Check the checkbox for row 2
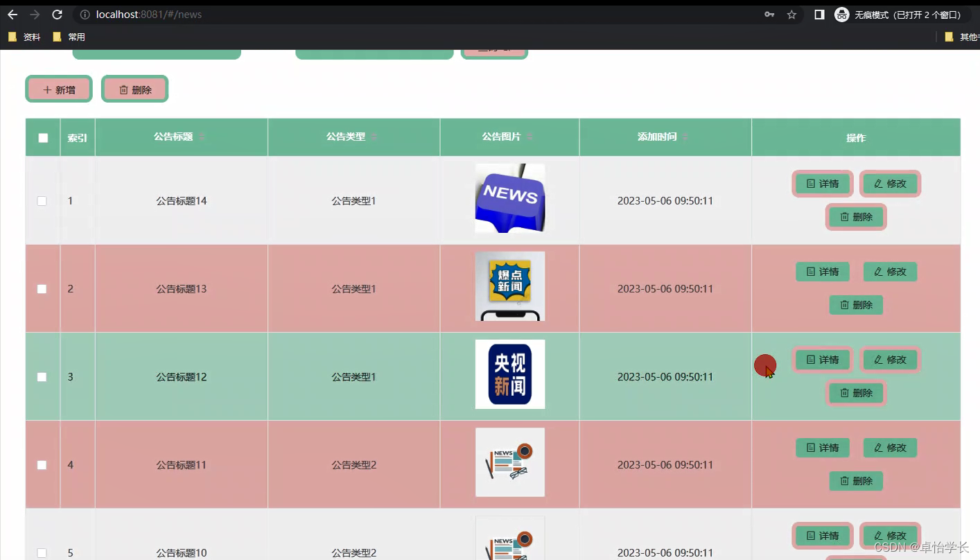The width and height of the screenshot is (980, 560). point(42,289)
